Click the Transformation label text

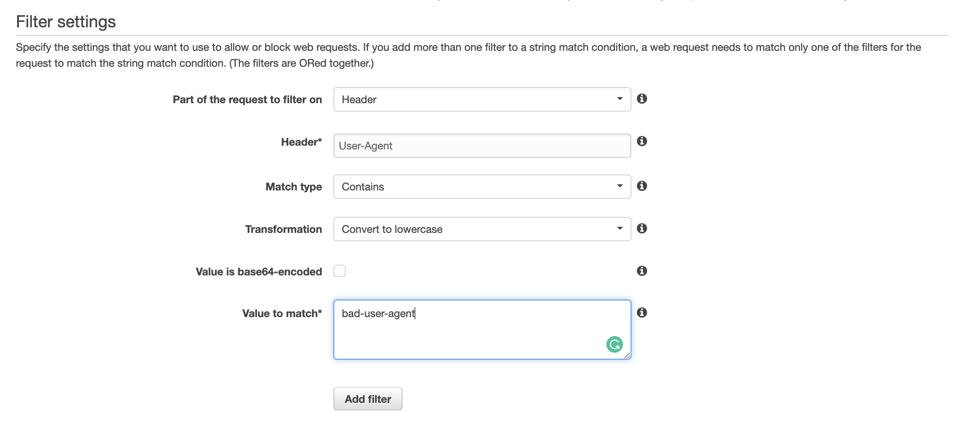point(283,229)
